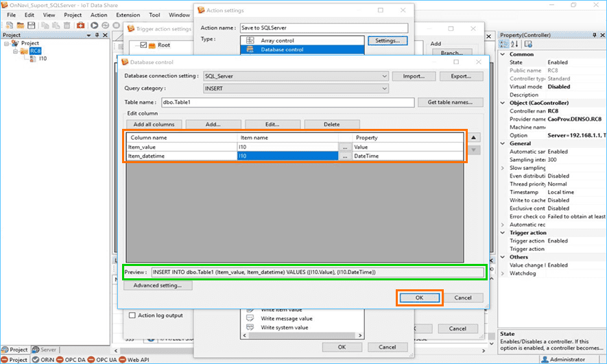Move the selected column up with arrow button
This screenshot has height=364, width=607.
[474, 137]
